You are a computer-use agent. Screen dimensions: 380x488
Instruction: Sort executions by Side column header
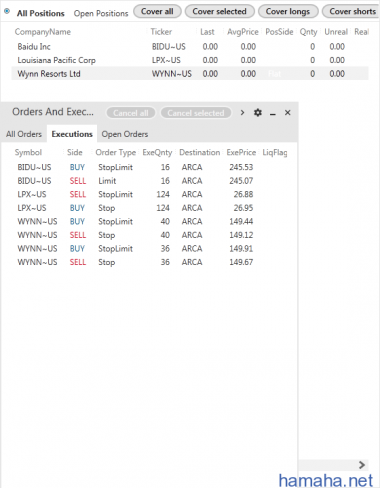click(75, 153)
